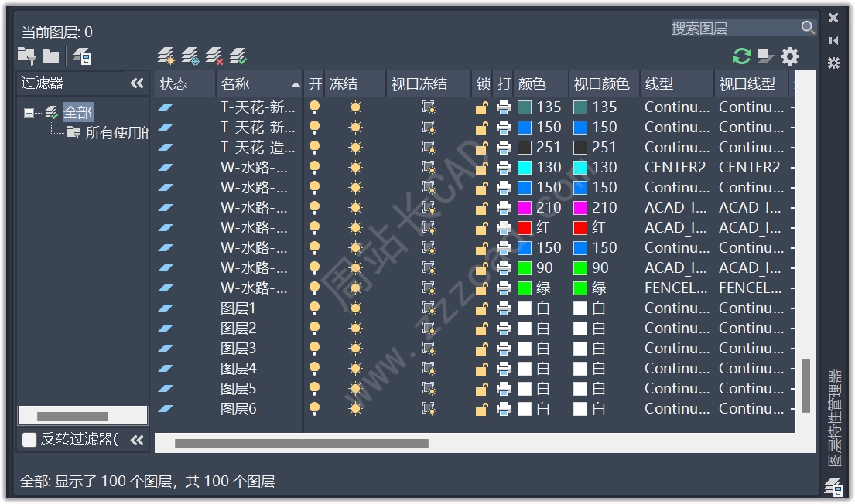Click the Set Current layer icon
The image size is (855, 504).
coord(238,56)
